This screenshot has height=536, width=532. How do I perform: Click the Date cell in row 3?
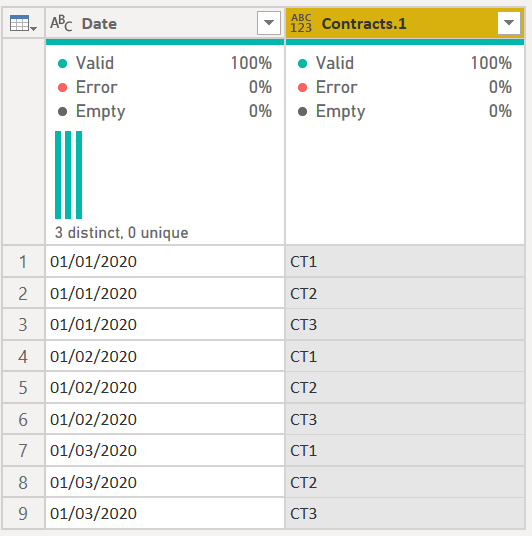165,325
